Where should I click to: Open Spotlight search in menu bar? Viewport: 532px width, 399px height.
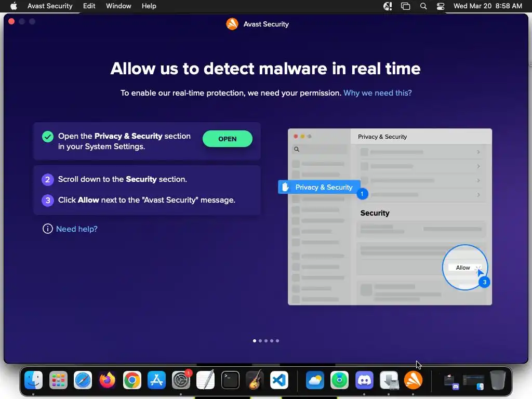click(x=423, y=6)
